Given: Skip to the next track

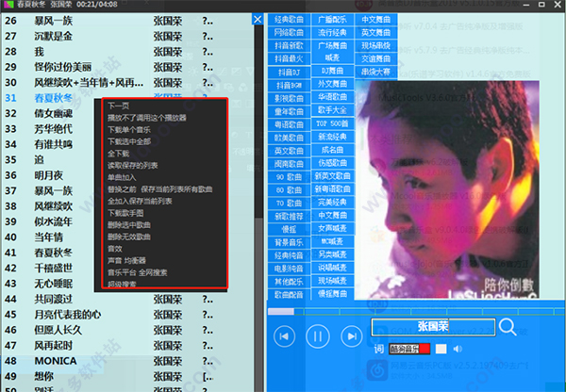Looking at the screenshot, I should 352,335.
